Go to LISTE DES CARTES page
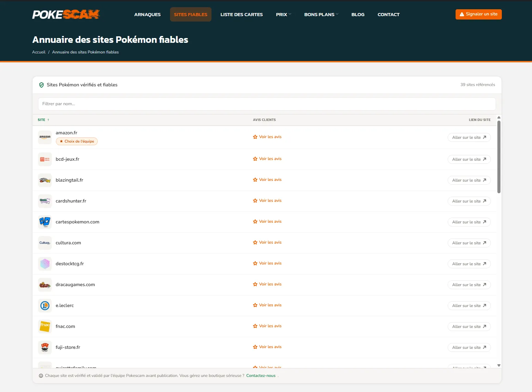Image resolution: width=532 pixels, height=392 pixels. tap(241, 14)
